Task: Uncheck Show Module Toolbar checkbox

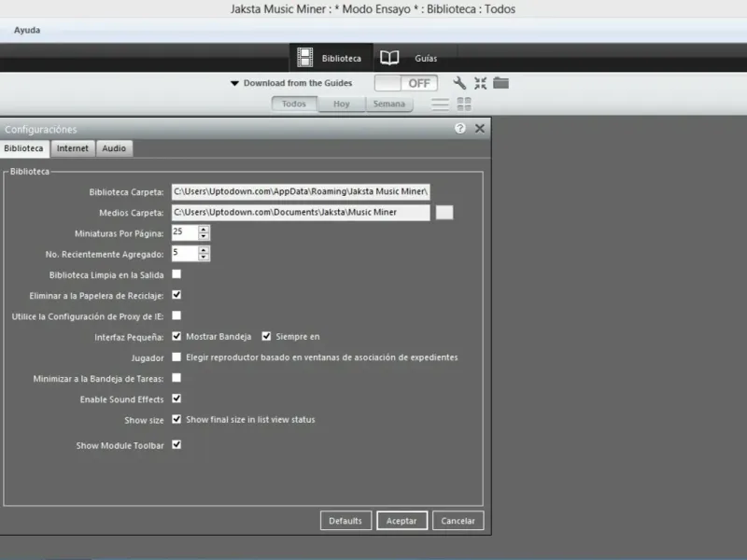Action: 176,445
